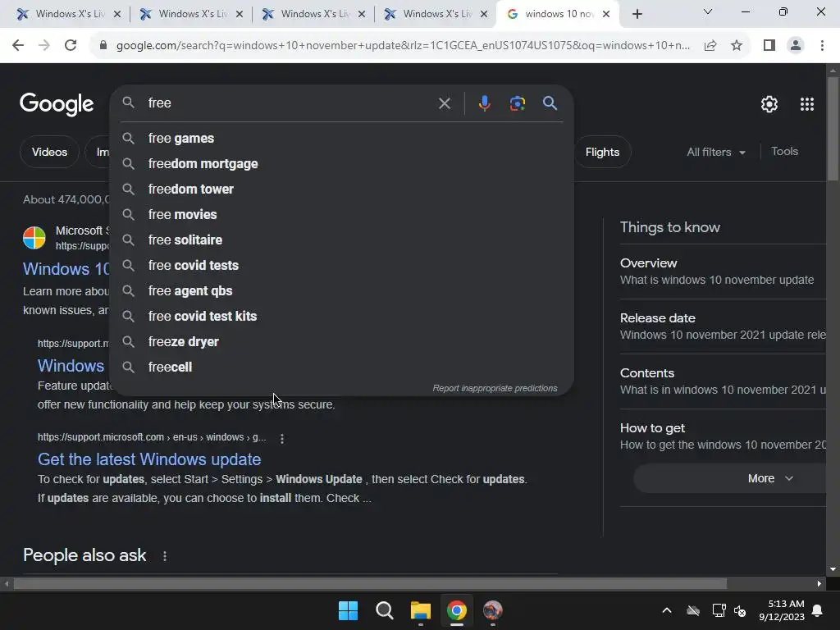Open a new Chrome tab
This screenshot has width=840, height=630.
(637, 14)
